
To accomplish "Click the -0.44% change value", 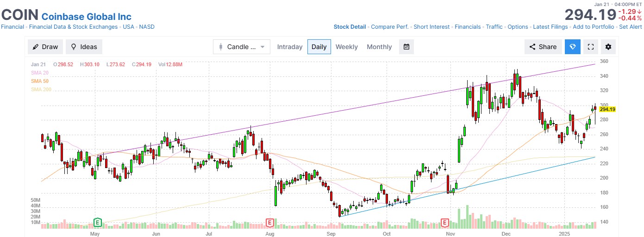I will click(x=630, y=18).
